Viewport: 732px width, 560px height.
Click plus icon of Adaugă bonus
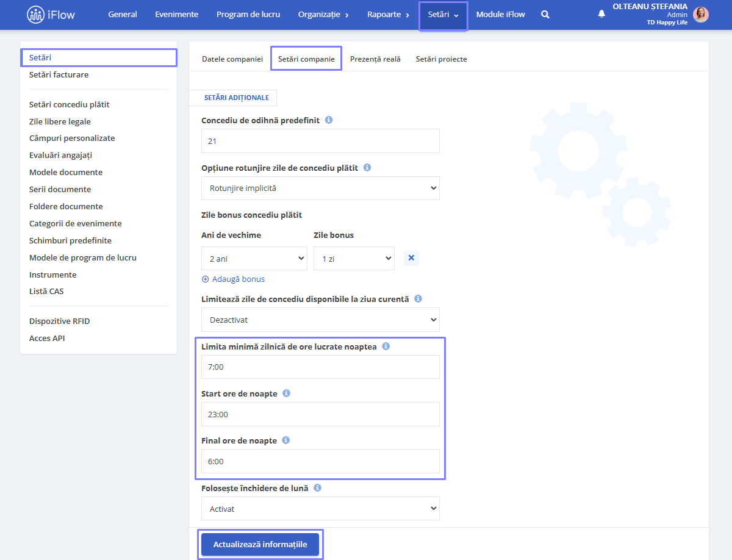click(x=205, y=279)
